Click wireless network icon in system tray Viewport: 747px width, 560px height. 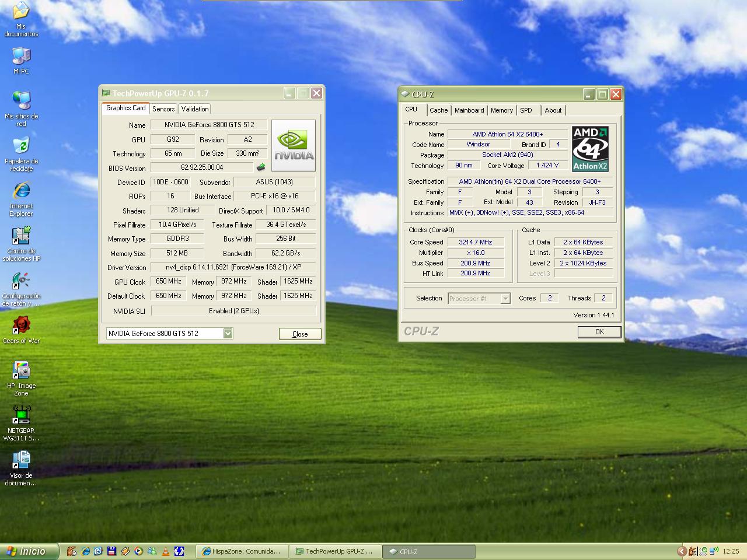pyautogui.click(x=713, y=551)
